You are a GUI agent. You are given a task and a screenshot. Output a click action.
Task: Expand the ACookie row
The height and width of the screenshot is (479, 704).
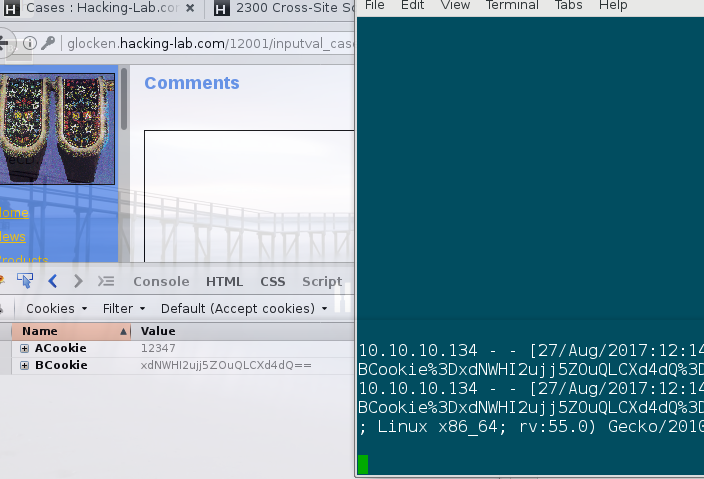[24, 348]
